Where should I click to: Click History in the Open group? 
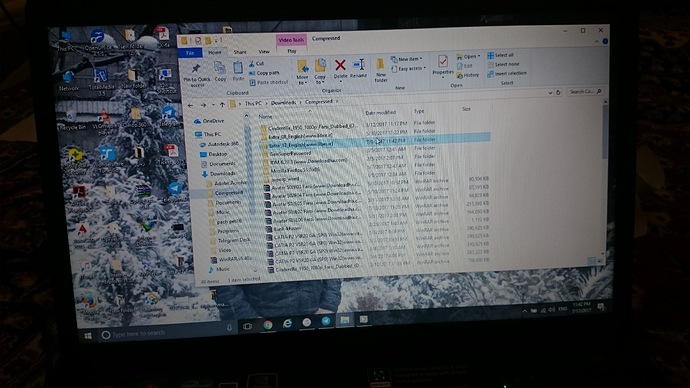click(x=468, y=75)
